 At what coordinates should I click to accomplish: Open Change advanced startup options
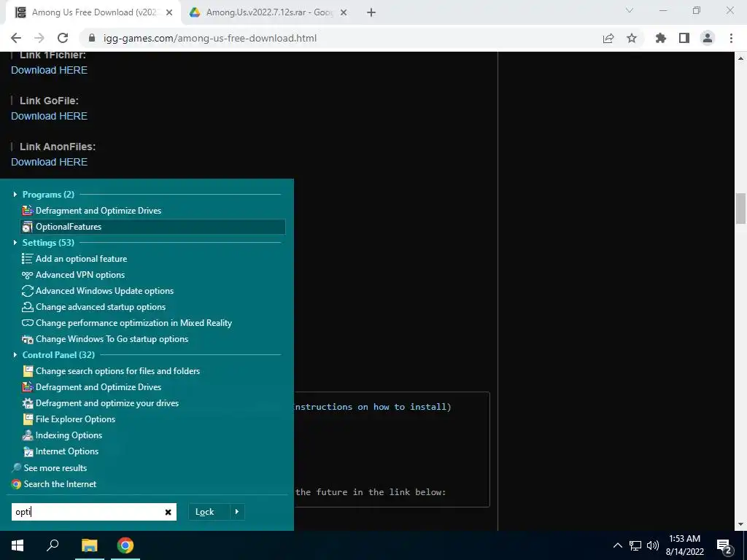94,307
